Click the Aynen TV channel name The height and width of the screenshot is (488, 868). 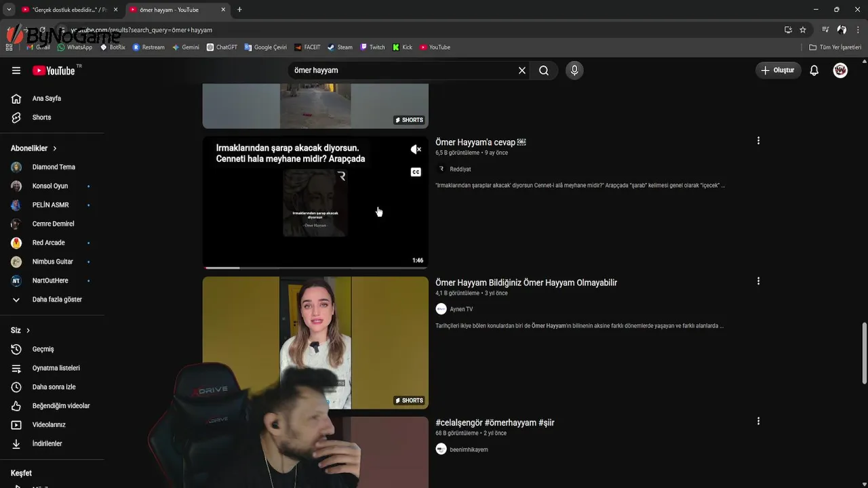click(x=462, y=309)
